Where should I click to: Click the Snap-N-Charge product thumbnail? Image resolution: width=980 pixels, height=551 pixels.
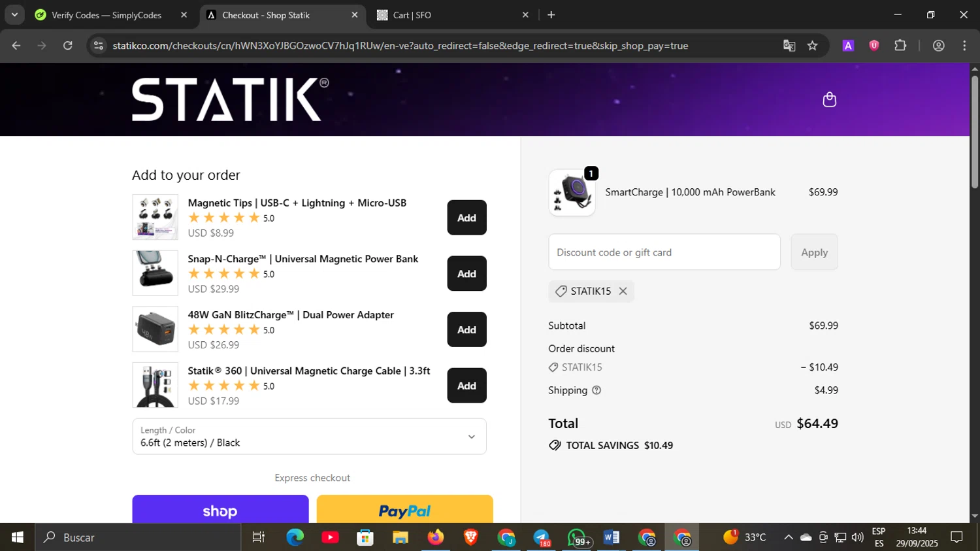(x=155, y=273)
